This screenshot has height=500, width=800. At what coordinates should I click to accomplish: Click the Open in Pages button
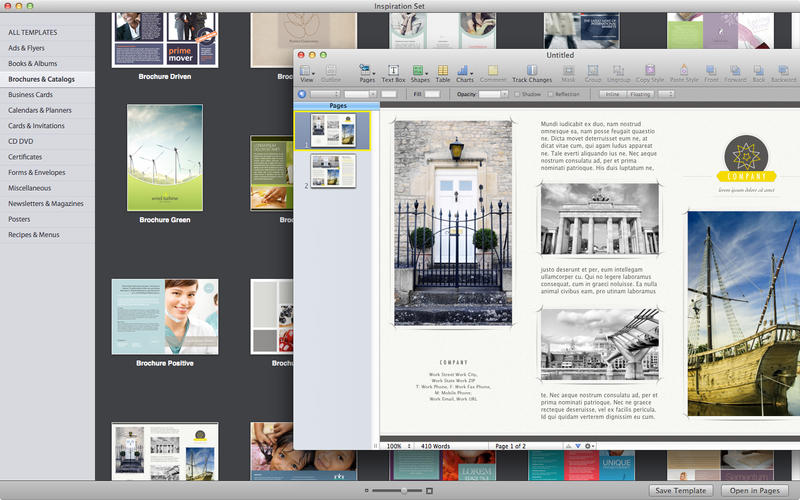pos(754,490)
